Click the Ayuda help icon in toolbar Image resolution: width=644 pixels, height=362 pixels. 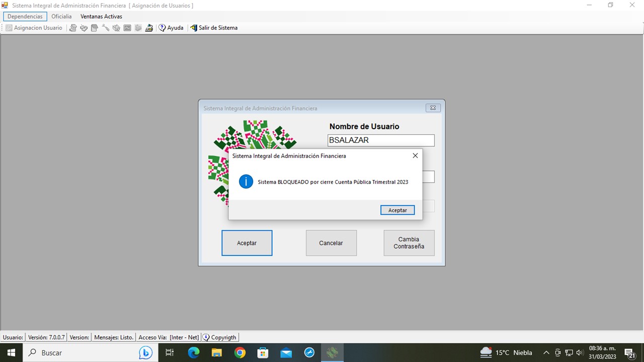(163, 28)
